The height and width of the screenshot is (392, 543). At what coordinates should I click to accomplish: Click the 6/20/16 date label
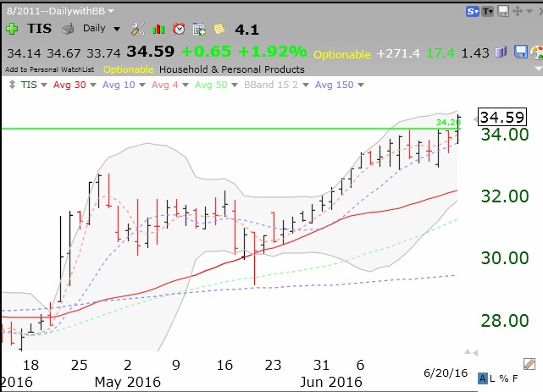(x=446, y=373)
